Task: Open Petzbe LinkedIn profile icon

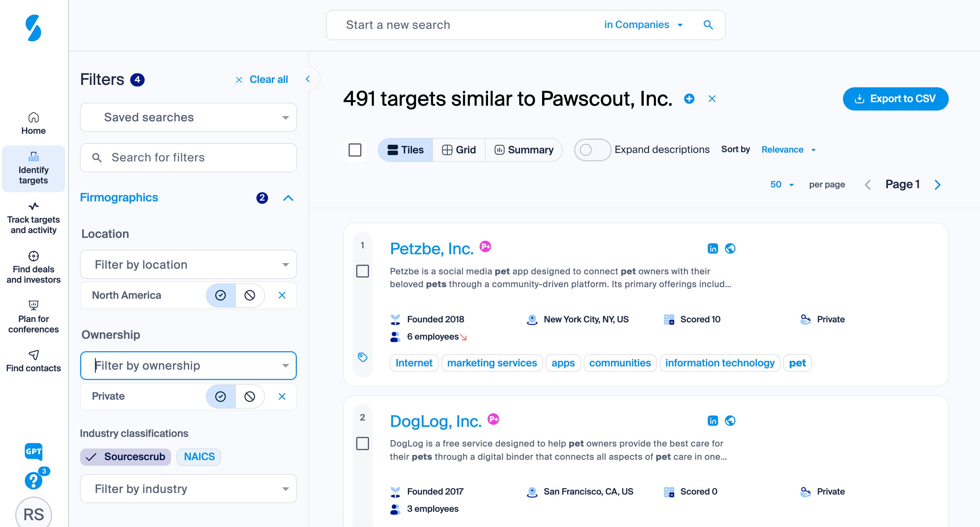Action: (713, 249)
